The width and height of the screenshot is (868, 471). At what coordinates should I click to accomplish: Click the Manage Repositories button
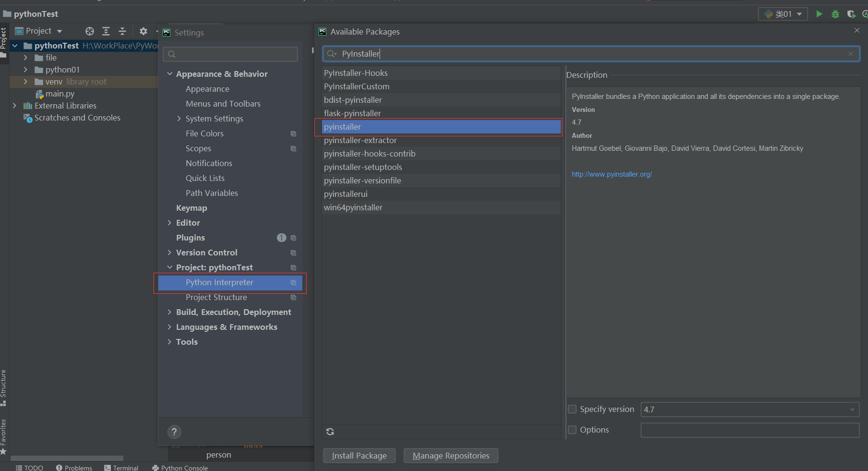click(451, 456)
